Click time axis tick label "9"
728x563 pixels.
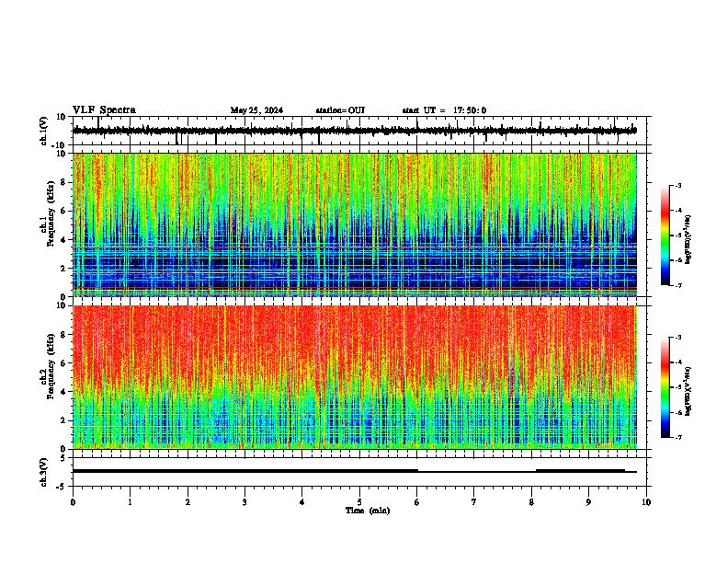point(588,502)
